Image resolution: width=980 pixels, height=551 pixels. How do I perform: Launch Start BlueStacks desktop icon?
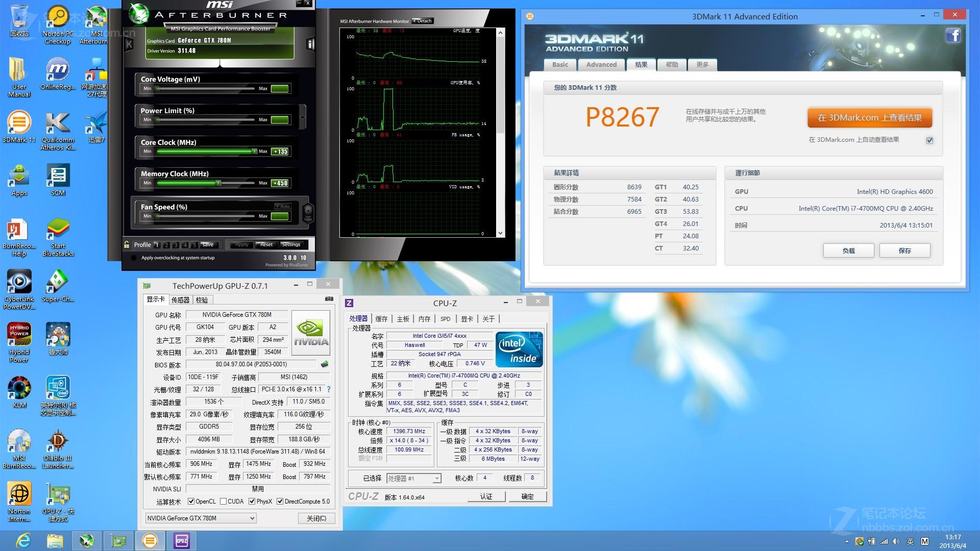point(58,237)
